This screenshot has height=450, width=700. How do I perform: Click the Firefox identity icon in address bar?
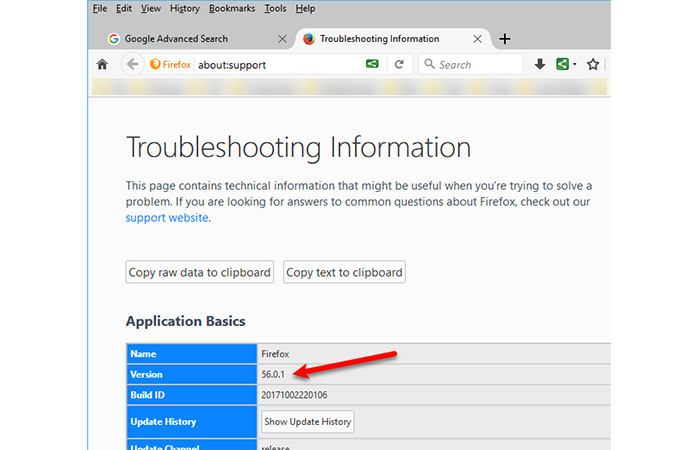pyautogui.click(x=170, y=64)
